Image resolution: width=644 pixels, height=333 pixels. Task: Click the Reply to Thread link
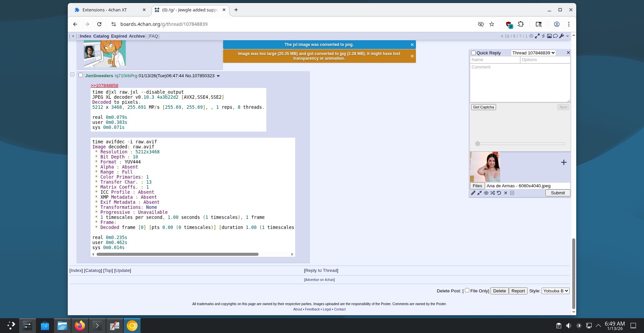tap(321, 271)
